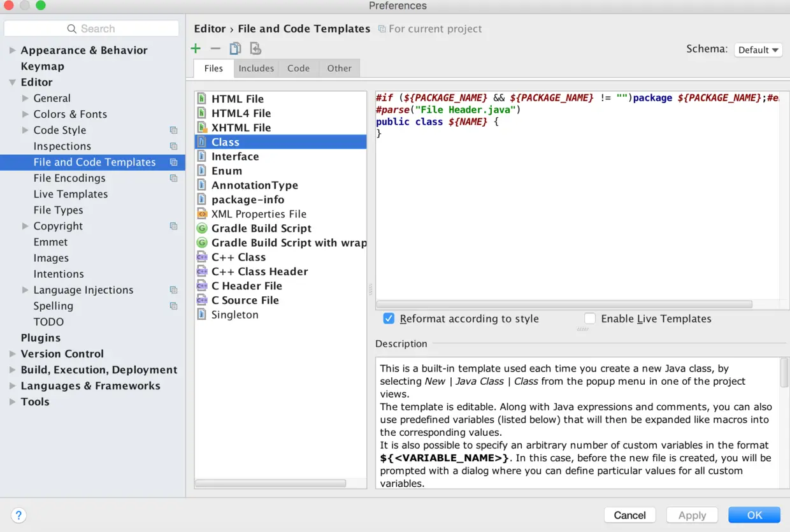This screenshot has width=790, height=532.
Task: Click the Enum template file icon
Action: click(202, 171)
